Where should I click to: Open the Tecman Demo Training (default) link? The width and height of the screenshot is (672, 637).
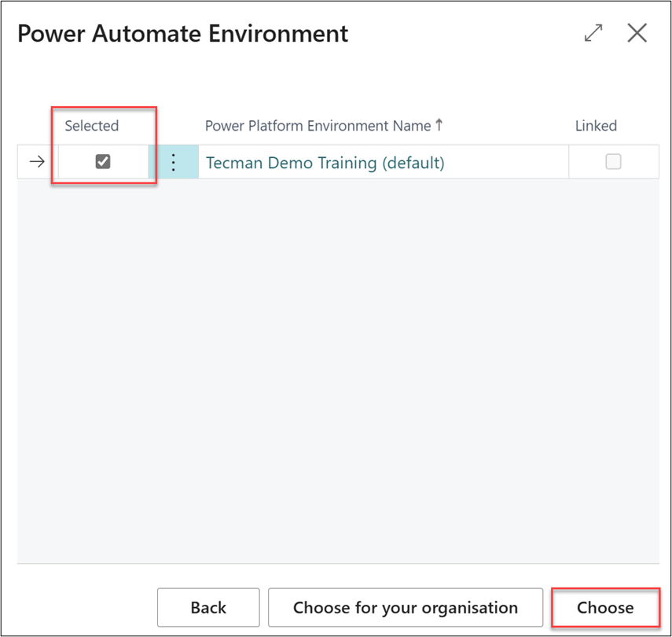click(x=325, y=163)
